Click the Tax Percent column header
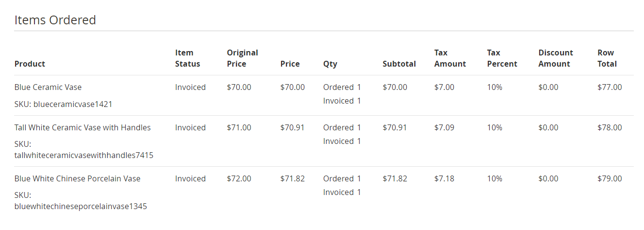Viewport: 644px width, 230px height. coord(502,58)
